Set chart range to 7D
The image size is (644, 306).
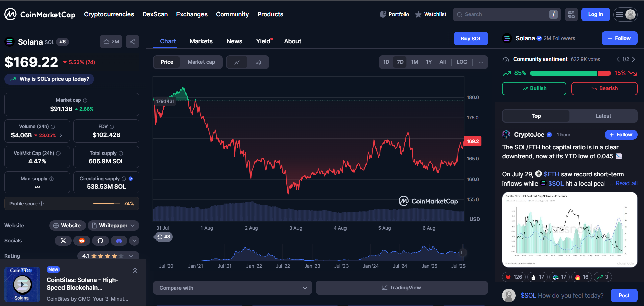coord(400,62)
